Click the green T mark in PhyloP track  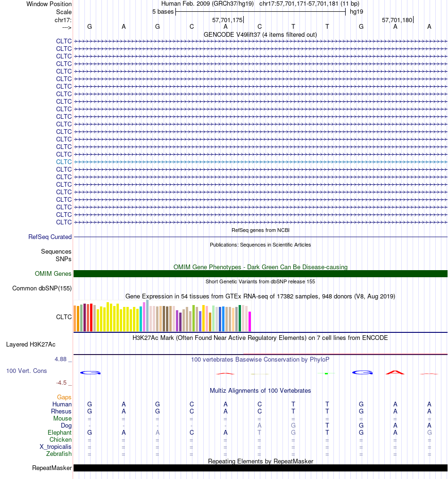327,373
